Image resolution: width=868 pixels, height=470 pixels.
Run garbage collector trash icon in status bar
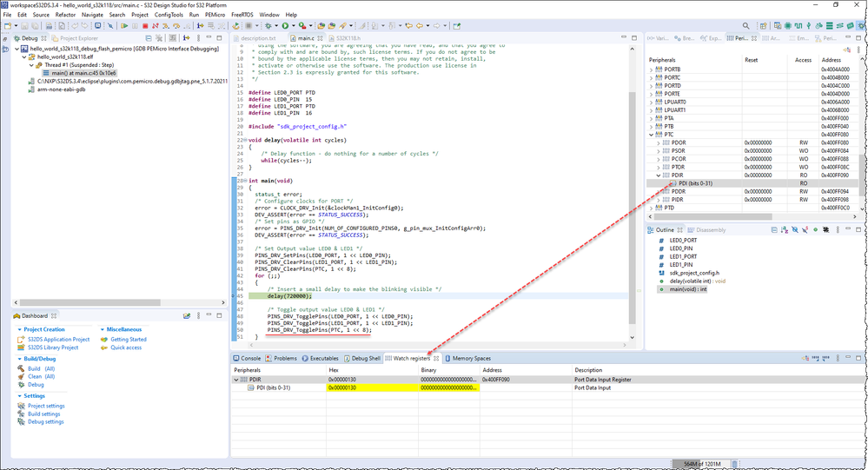click(734, 464)
